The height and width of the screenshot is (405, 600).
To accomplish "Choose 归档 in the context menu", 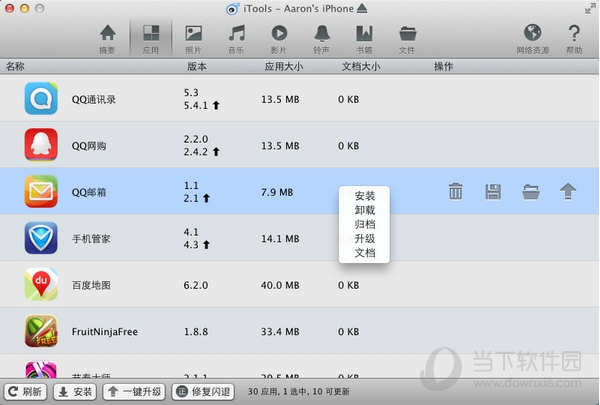I will click(365, 224).
